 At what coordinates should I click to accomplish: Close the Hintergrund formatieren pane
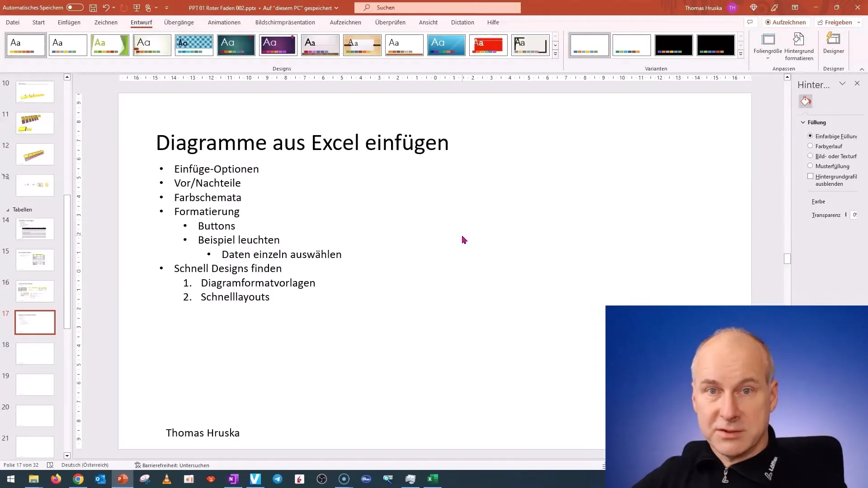click(x=857, y=84)
